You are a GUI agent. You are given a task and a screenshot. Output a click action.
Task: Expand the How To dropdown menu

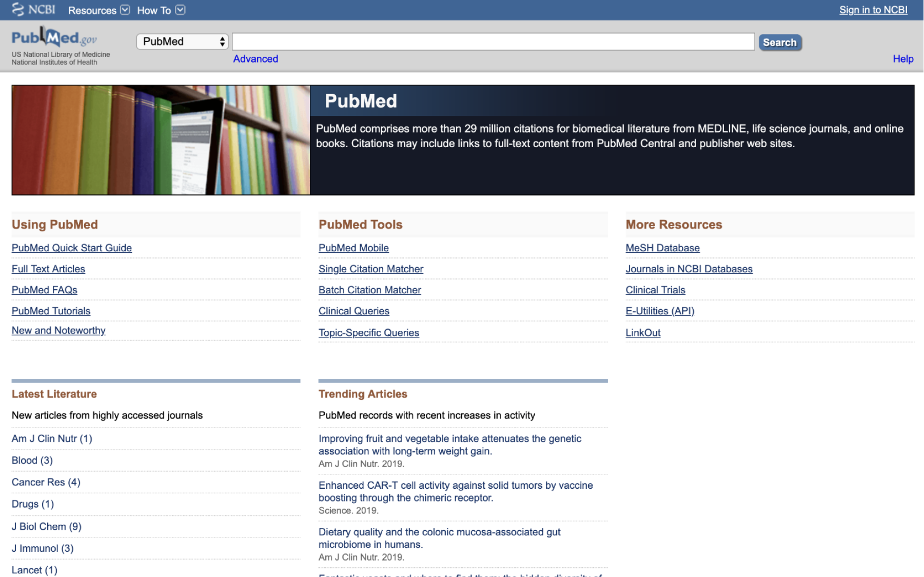161,10
